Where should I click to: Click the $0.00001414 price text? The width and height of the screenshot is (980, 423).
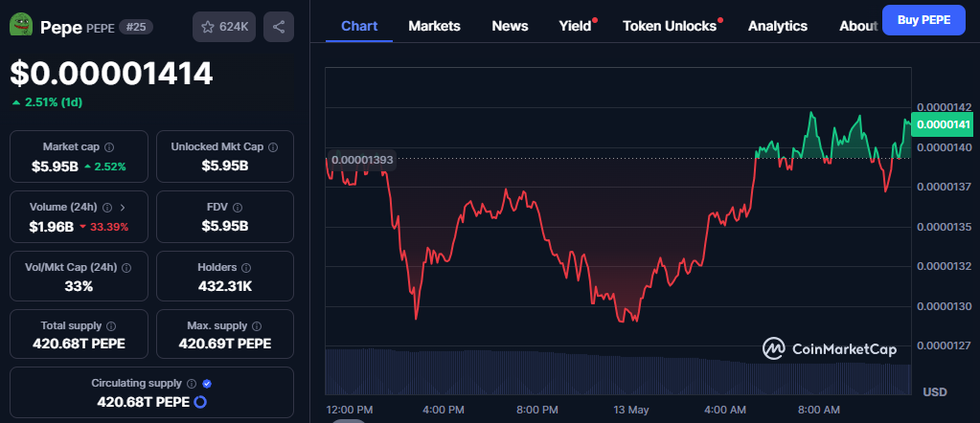[x=111, y=73]
